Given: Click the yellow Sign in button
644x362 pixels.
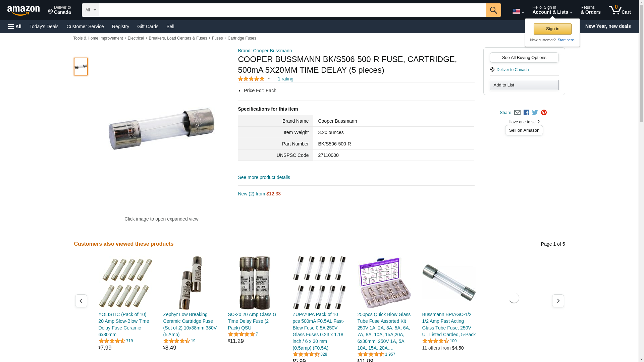Looking at the screenshot, I should (x=552, y=29).
